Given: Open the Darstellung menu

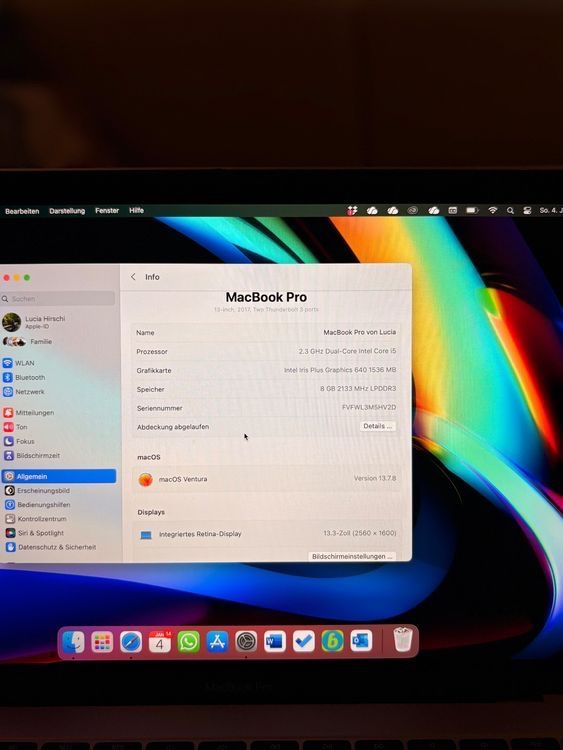Looking at the screenshot, I should pyautogui.click(x=67, y=211).
